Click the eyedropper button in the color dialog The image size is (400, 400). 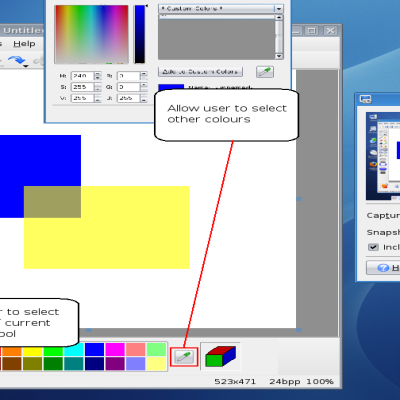tap(265, 72)
